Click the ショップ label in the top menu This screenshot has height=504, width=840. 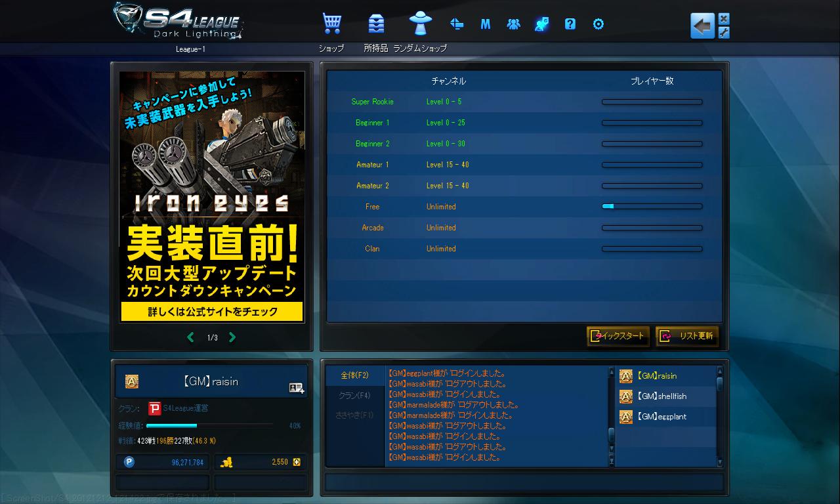point(331,49)
